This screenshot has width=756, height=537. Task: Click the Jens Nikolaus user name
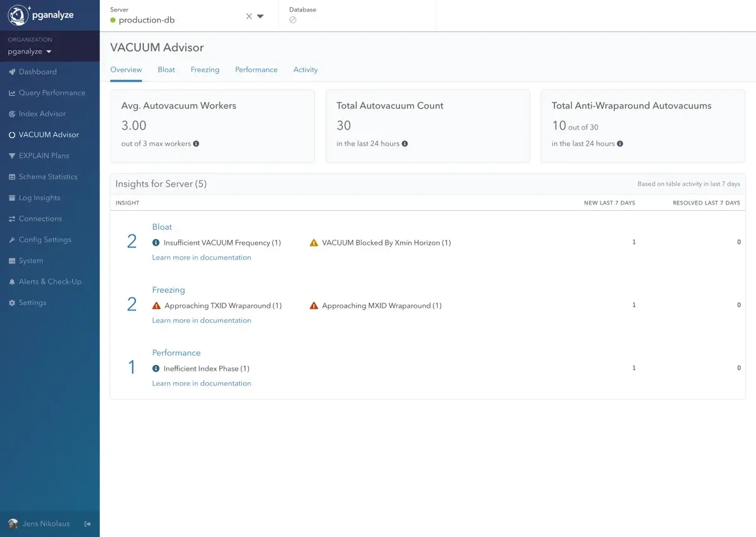(46, 524)
